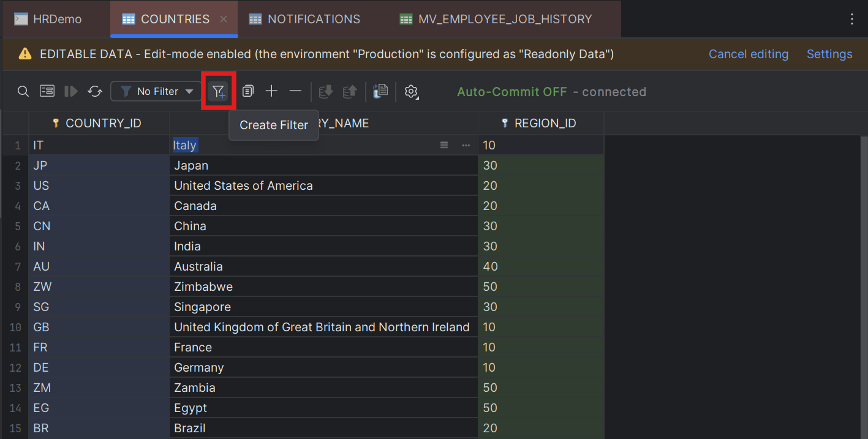Viewport: 868px width, 439px height.
Task: Select the Canada cell
Action: point(323,206)
